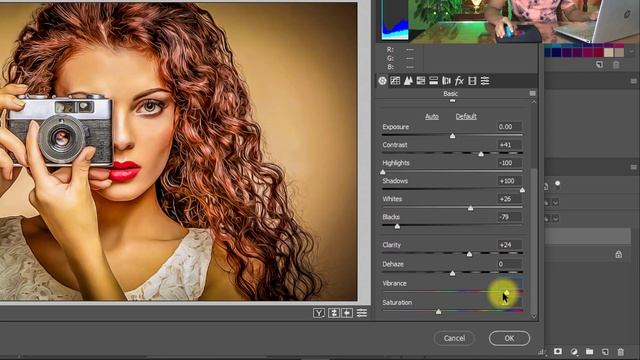The width and height of the screenshot is (640, 360).
Task: Pick the tan swatch in Swatches panel
Action: tap(619, 53)
